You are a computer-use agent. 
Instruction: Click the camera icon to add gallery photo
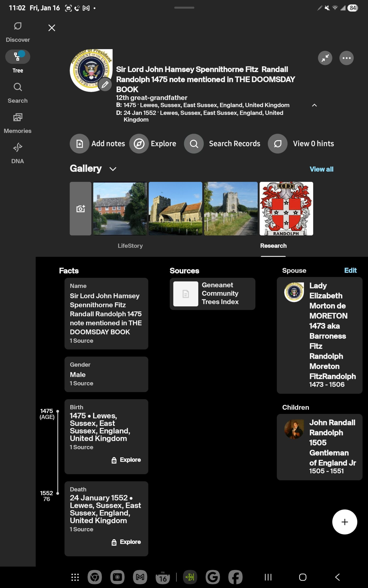click(81, 209)
